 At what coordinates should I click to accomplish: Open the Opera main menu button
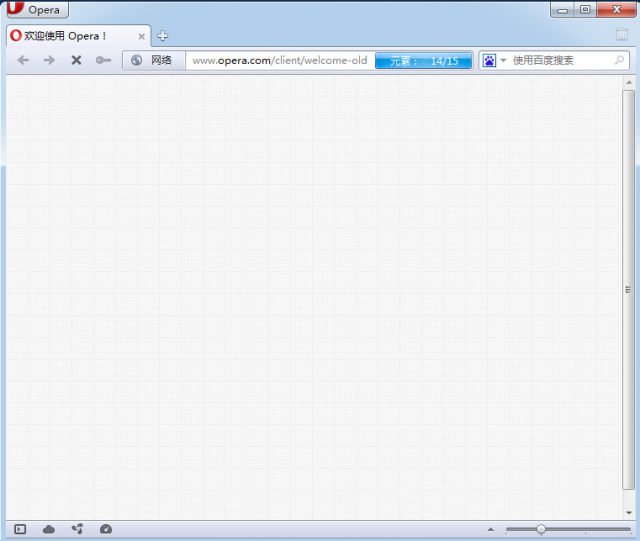36,10
